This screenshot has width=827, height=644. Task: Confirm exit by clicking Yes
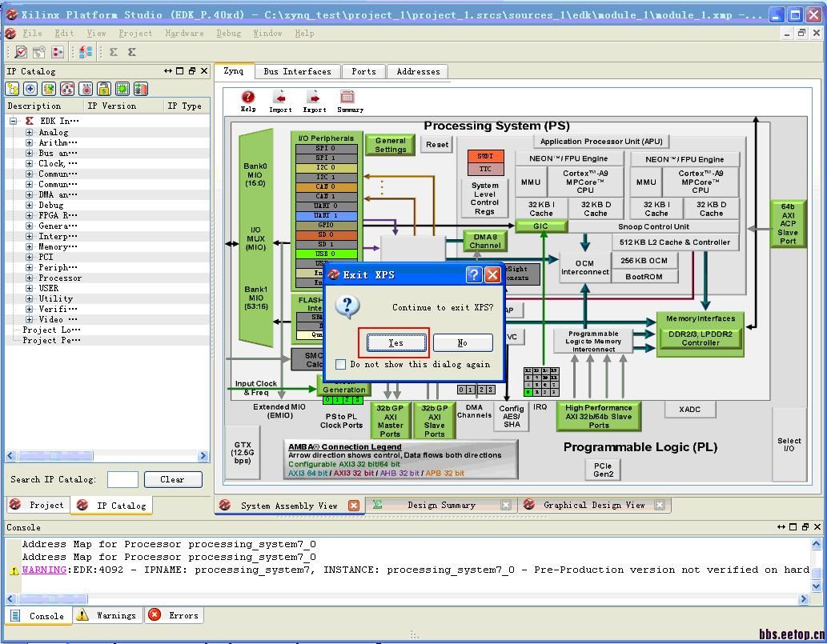(395, 342)
